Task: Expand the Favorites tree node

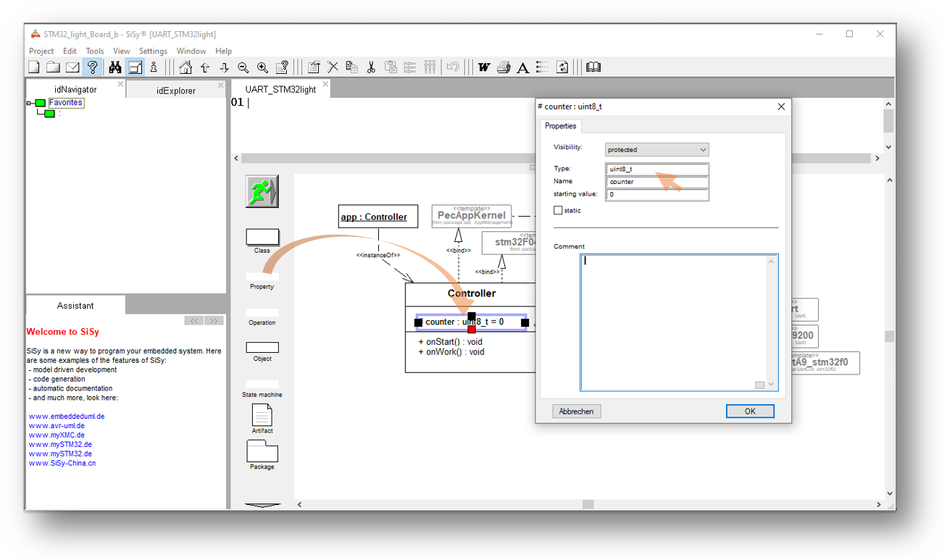Action: pos(29,104)
